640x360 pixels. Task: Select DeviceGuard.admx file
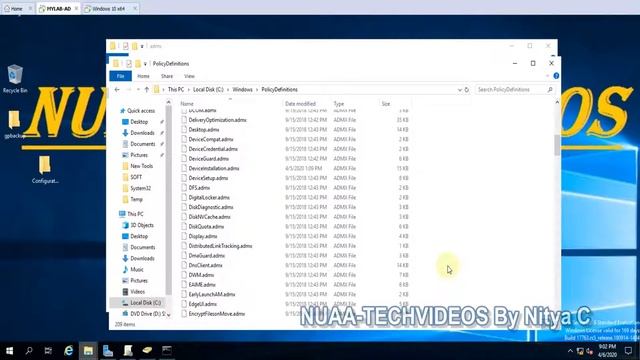click(209, 159)
